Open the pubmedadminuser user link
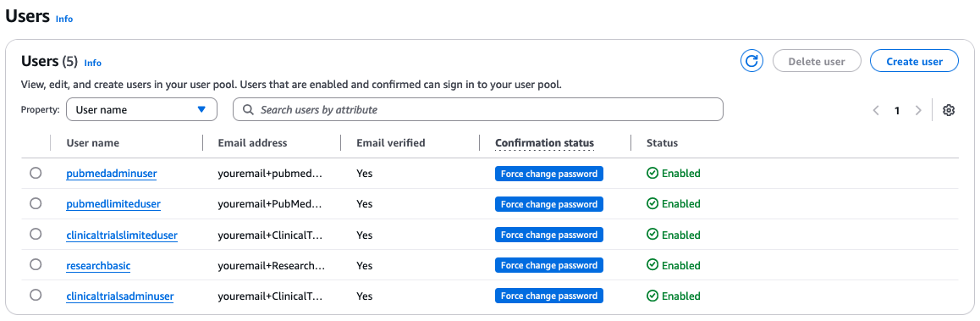The width and height of the screenshot is (980, 321). point(111,174)
